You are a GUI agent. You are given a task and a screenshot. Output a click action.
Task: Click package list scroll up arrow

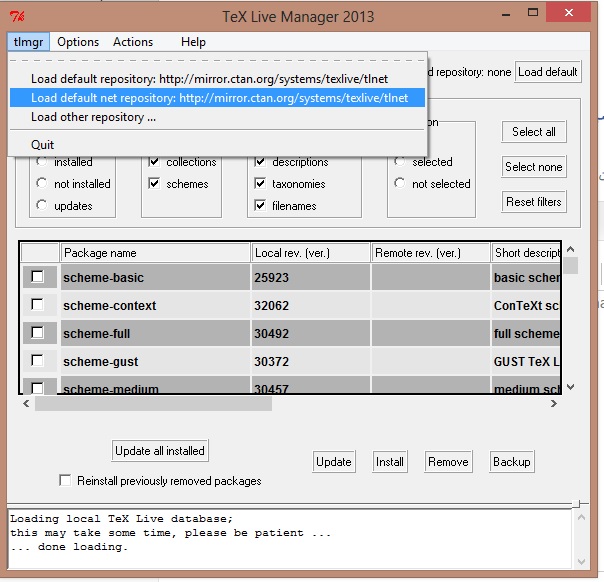(571, 249)
